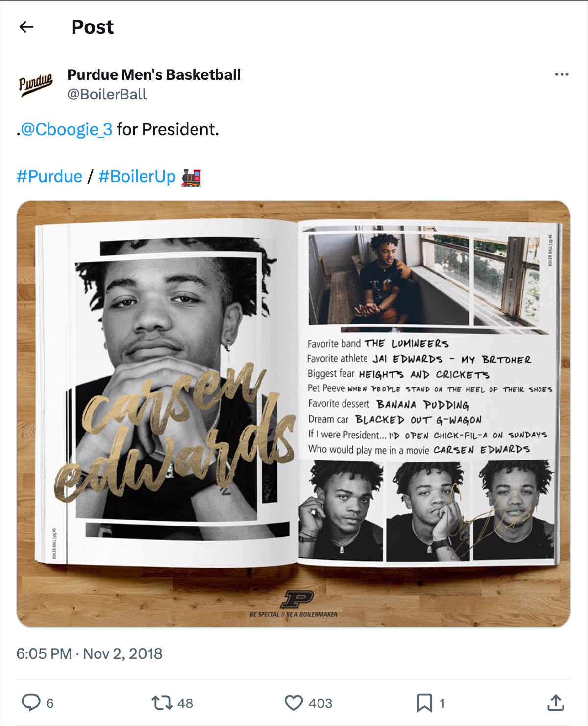Screen dimensions: 588x726
Task: Open the #Purdue hashtag
Action: click(49, 176)
